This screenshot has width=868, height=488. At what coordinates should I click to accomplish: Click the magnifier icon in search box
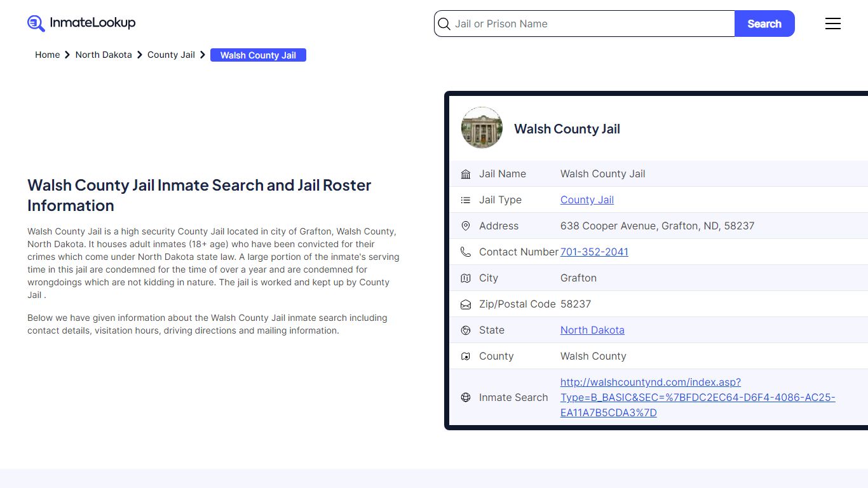444,24
